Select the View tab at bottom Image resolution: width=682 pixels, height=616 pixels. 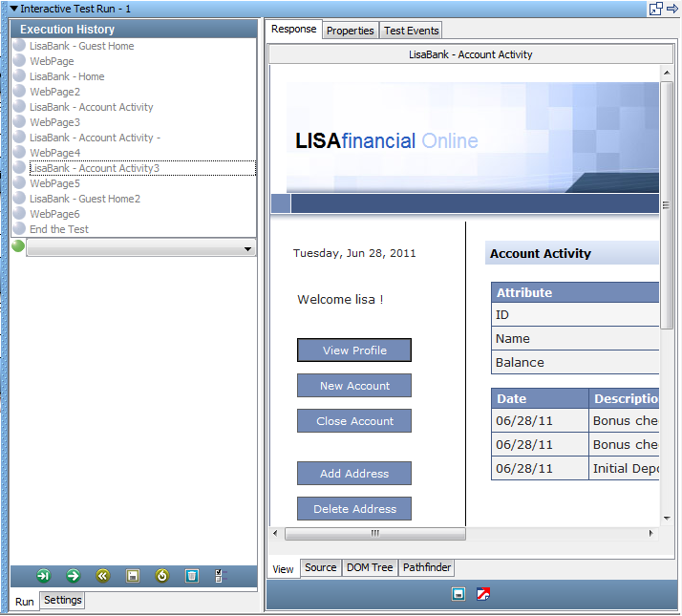[283, 569]
